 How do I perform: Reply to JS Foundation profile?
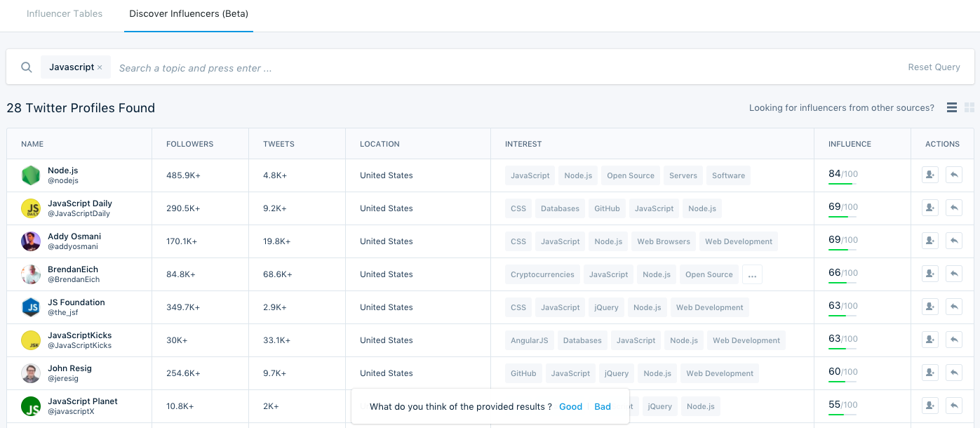click(954, 307)
